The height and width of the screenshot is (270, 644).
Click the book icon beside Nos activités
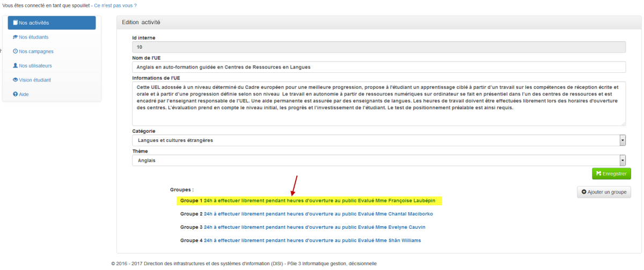click(16, 23)
